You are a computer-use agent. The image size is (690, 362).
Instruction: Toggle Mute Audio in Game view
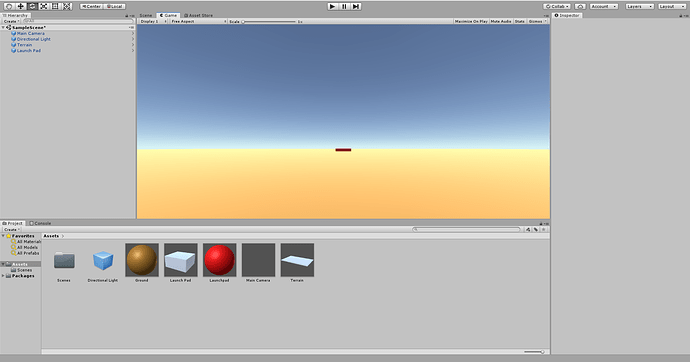[501, 21]
